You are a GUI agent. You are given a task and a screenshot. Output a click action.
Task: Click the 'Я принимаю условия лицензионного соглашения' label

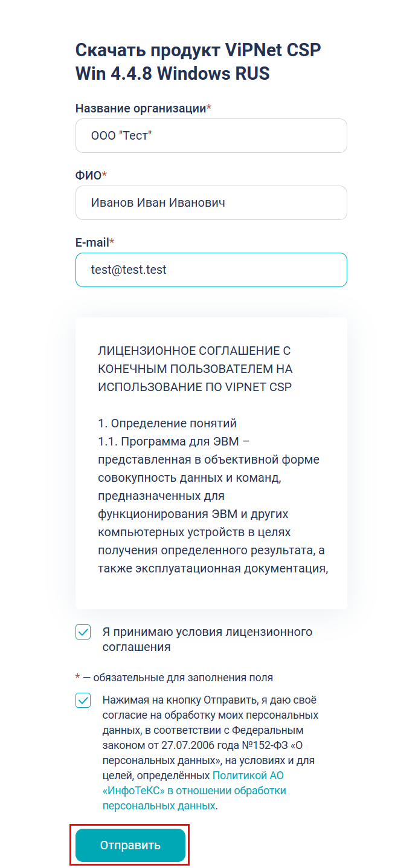(207, 640)
